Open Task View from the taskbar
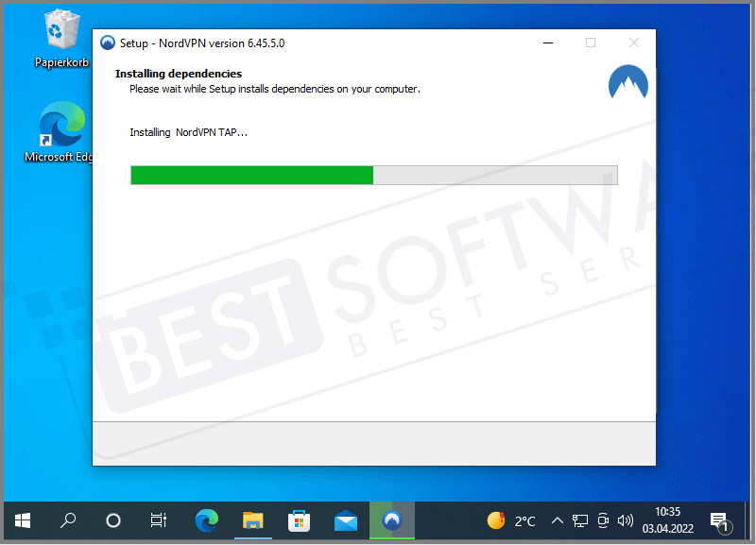Screen dimensions: 756x545 point(159,520)
